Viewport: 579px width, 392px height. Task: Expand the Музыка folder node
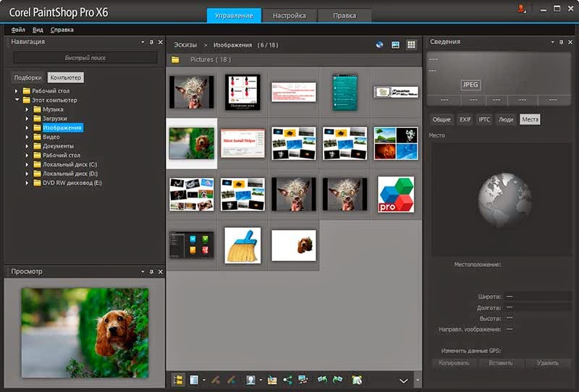point(27,109)
